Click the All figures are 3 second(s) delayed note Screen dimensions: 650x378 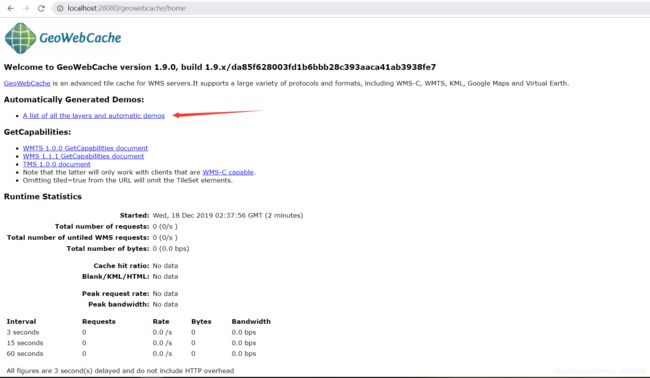120,371
